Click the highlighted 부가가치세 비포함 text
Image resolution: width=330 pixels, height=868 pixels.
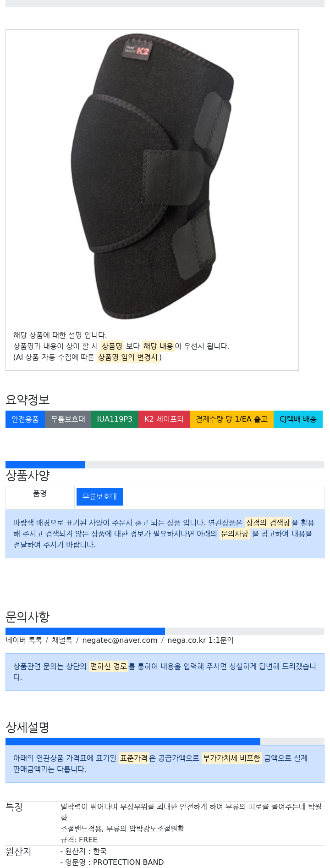coord(231,758)
